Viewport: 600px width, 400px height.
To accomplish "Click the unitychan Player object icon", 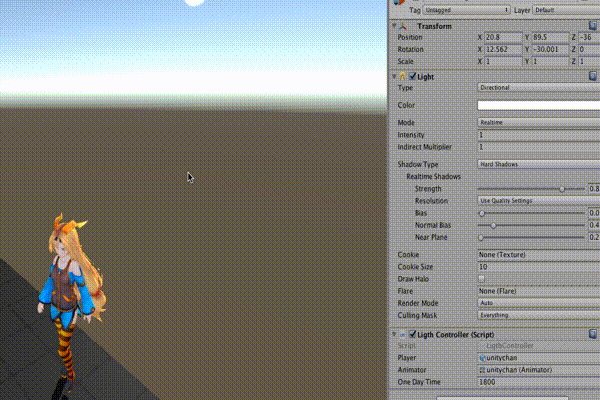I will coord(482,358).
